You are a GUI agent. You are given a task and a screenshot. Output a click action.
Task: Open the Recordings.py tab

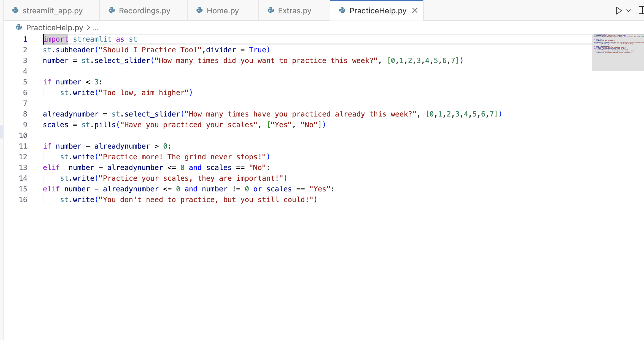[144, 11]
